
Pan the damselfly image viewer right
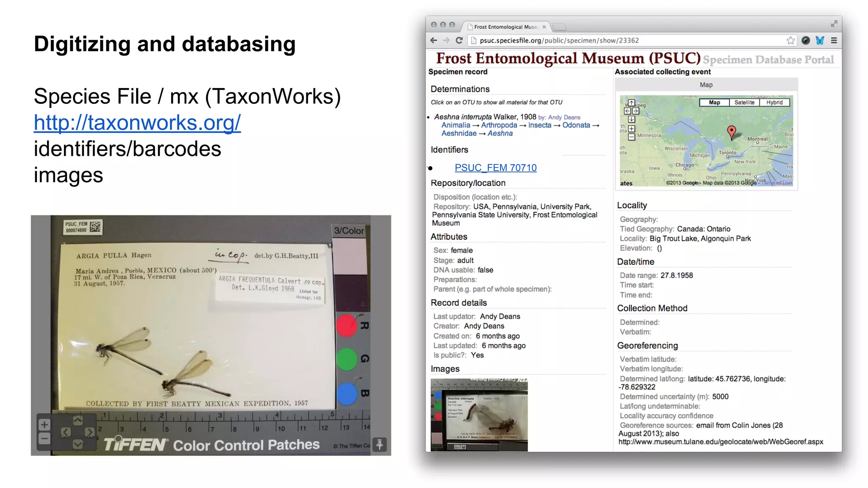[89, 432]
